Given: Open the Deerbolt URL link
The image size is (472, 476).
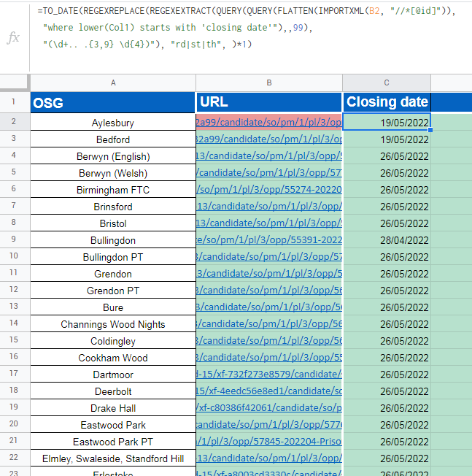Looking at the screenshot, I should pyautogui.click(x=269, y=391).
